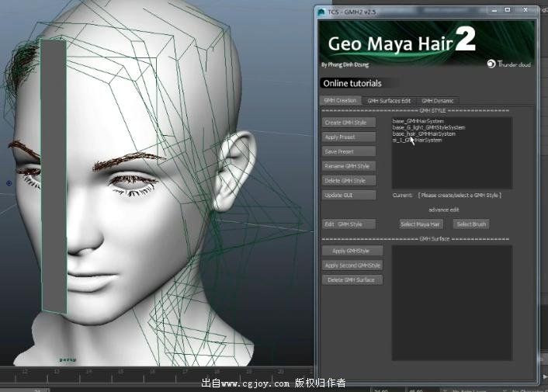This screenshot has width=548, height=392.
Task: Open the GMH Dynamic tab
Action: [437, 101]
